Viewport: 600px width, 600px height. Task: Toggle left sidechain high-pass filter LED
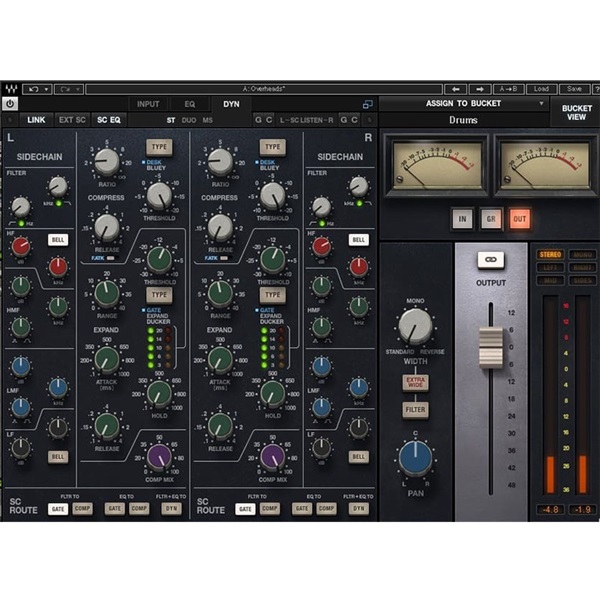click(x=21, y=223)
